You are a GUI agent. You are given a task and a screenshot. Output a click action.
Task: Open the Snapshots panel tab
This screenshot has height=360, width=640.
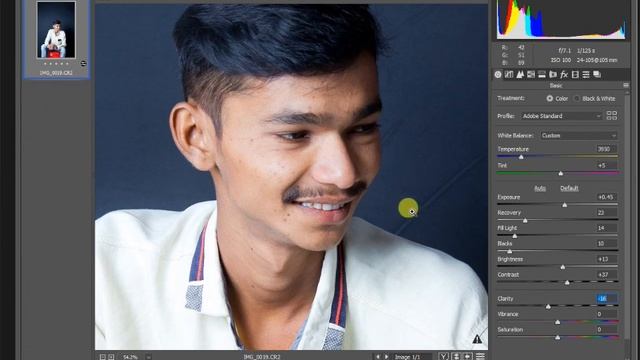pyautogui.click(x=597, y=74)
